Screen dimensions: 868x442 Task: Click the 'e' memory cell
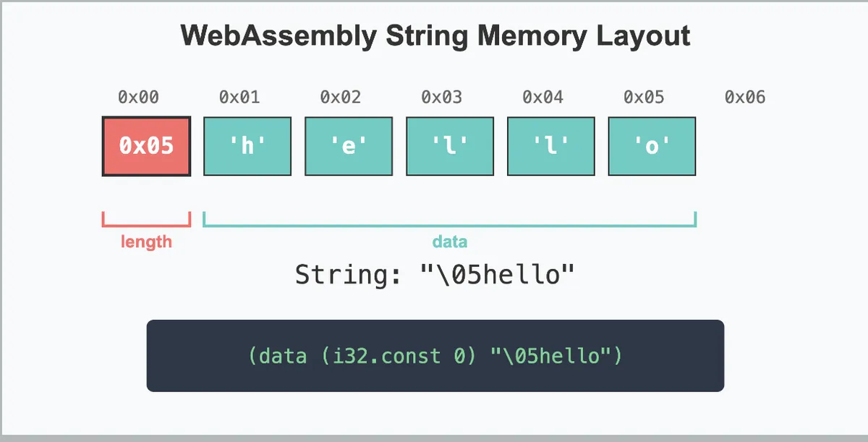[349, 146]
